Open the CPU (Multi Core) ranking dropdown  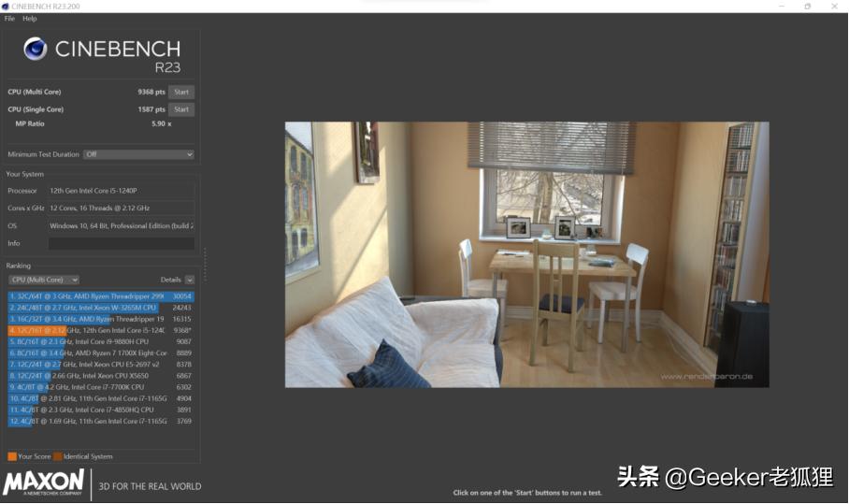click(44, 280)
